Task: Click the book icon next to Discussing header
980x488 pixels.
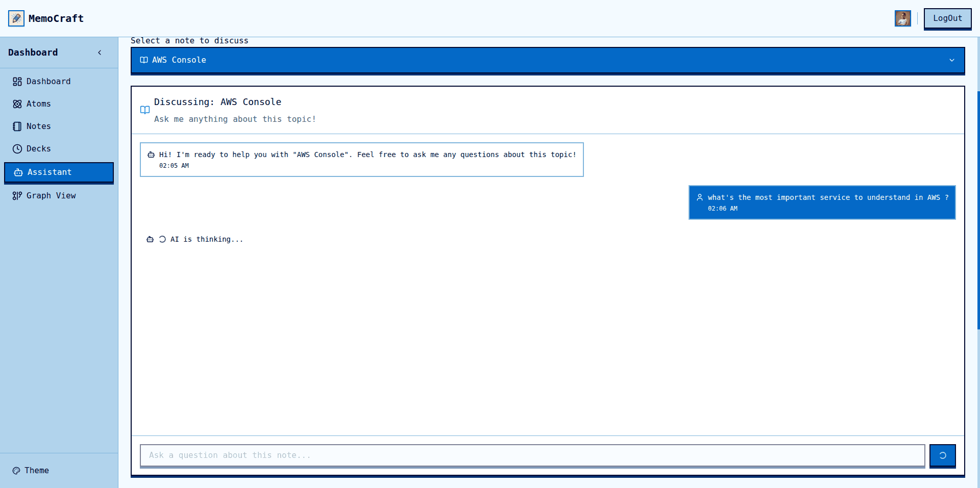Action: click(145, 110)
